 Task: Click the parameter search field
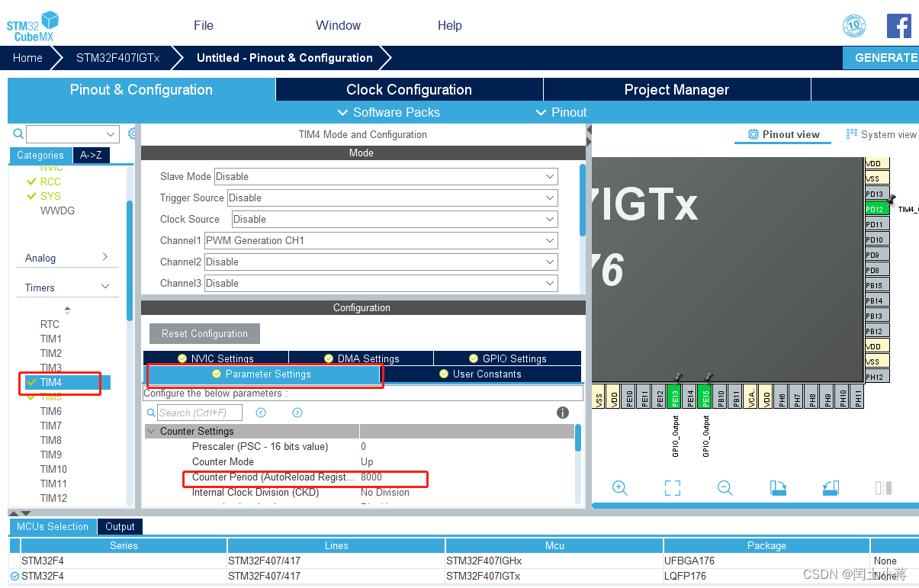point(199,413)
